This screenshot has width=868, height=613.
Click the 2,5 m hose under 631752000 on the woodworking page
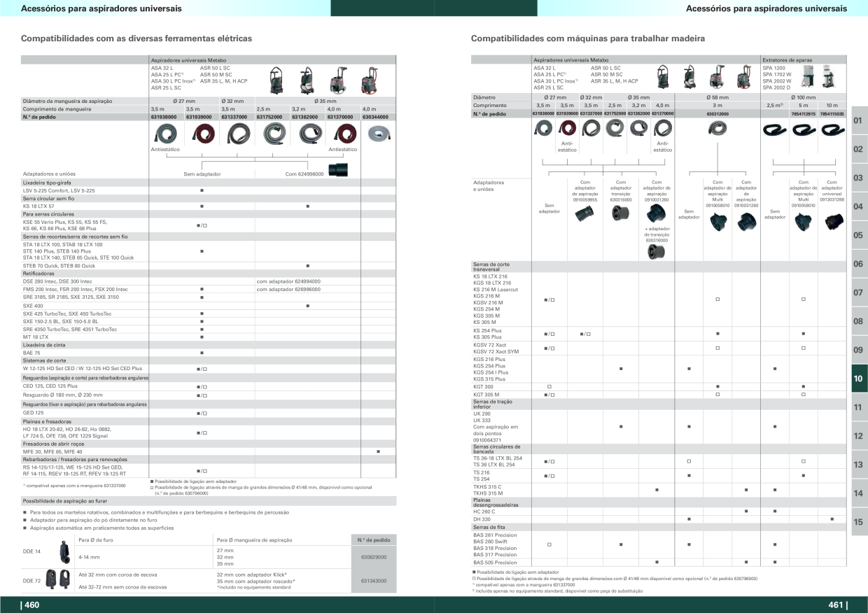[x=615, y=129]
